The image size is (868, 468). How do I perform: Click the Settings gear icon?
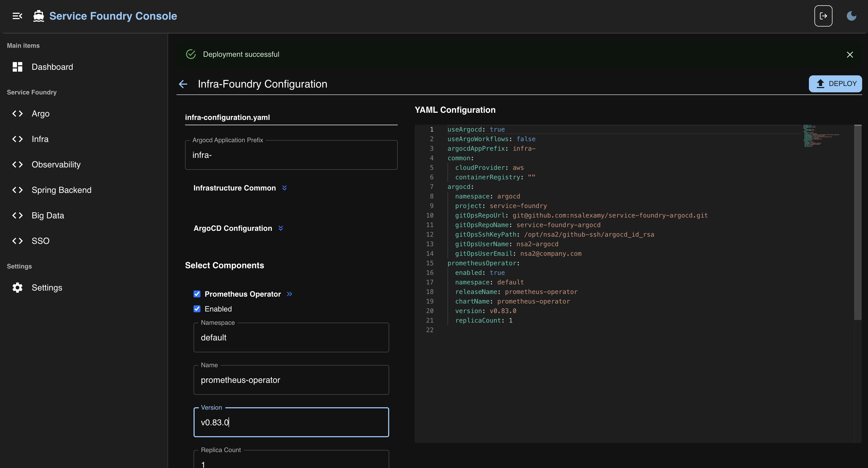pos(17,288)
